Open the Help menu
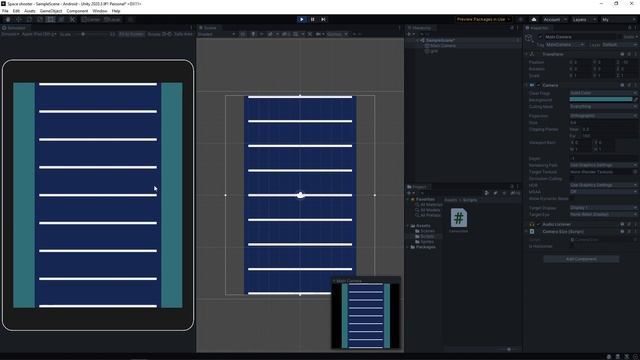This screenshot has width=640, height=360. 116,11
